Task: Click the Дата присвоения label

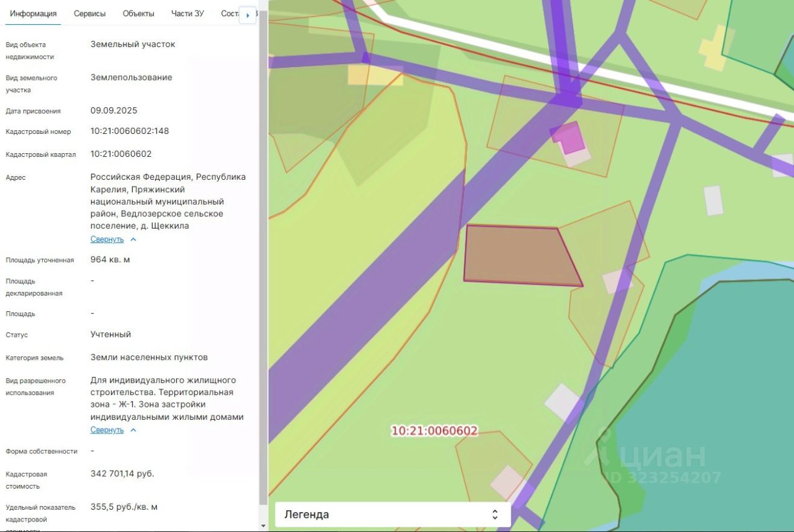Action: [x=33, y=112]
